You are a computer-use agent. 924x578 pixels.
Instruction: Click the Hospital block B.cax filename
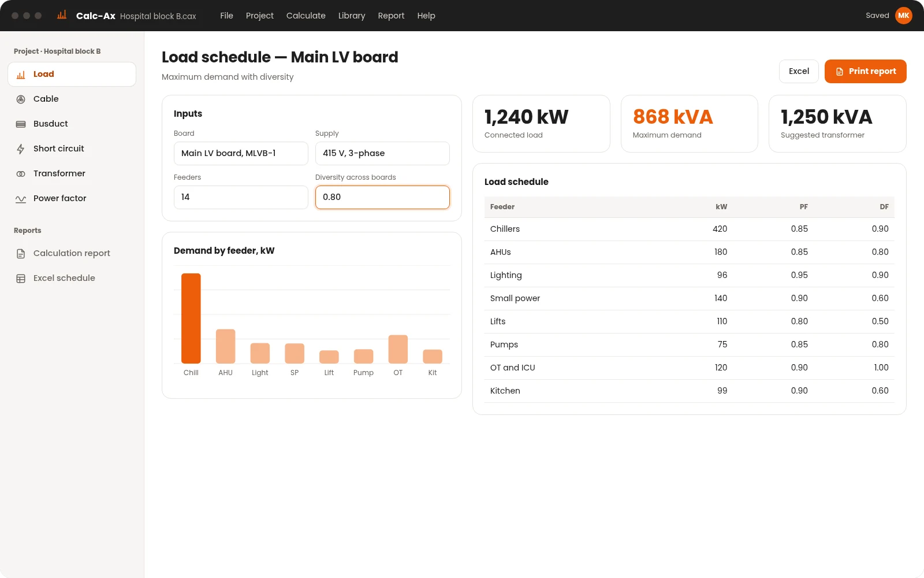[x=158, y=16]
